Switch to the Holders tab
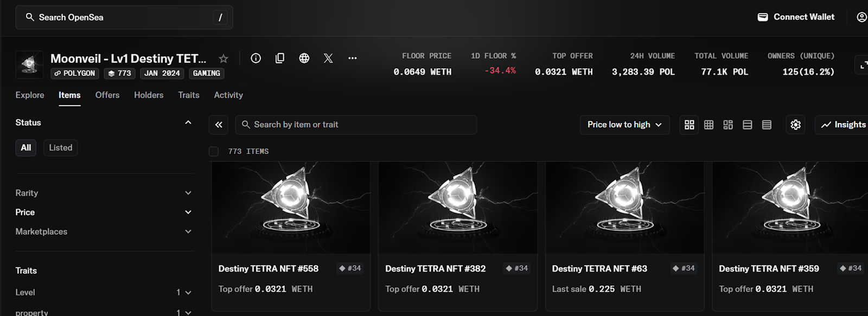Image resolution: width=868 pixels, height=316 pixels. coord(149,95)
